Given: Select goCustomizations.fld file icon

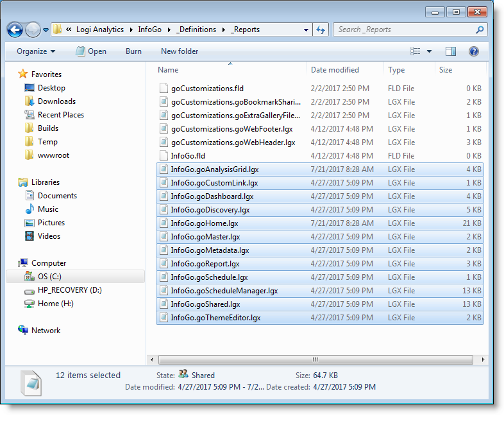Looking at the screenshot, I should click(164, 88).
